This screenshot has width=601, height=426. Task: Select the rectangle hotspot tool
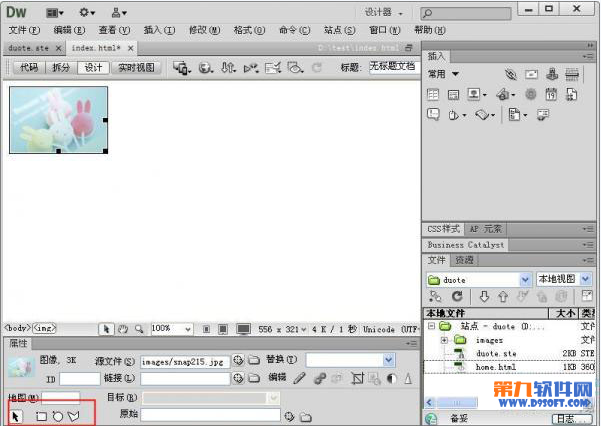[x=42, y=415]
